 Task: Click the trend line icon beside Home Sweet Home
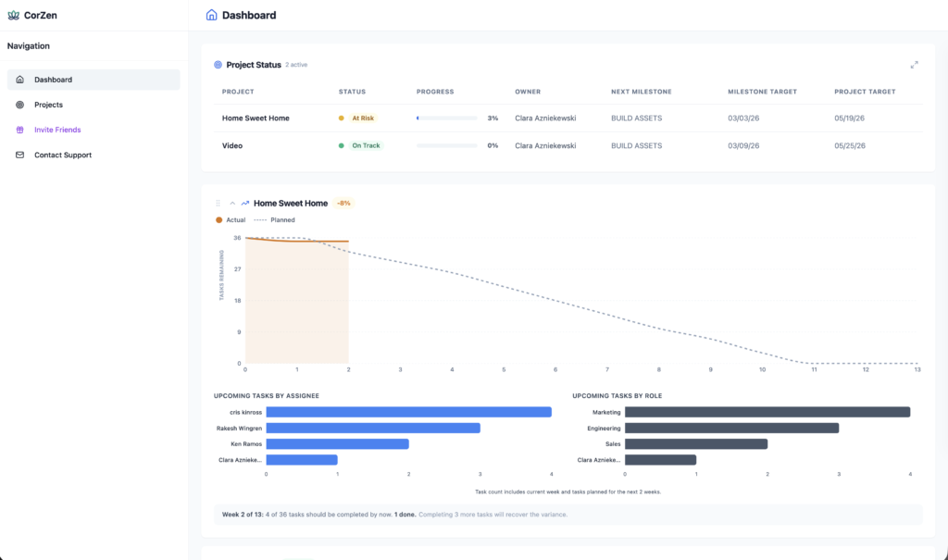coord(245,203)
